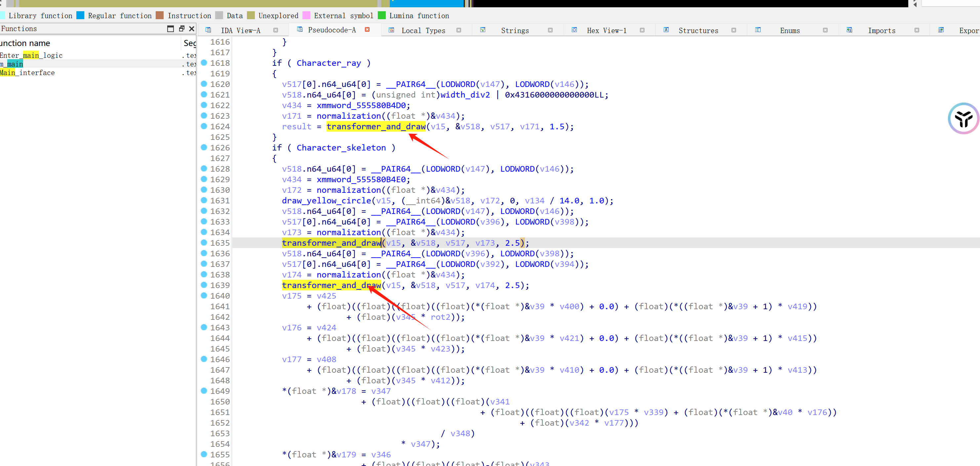The image size is (980, 466).
Task: Float the Functions panel with restore icon
Action: (x=181, y=28)
